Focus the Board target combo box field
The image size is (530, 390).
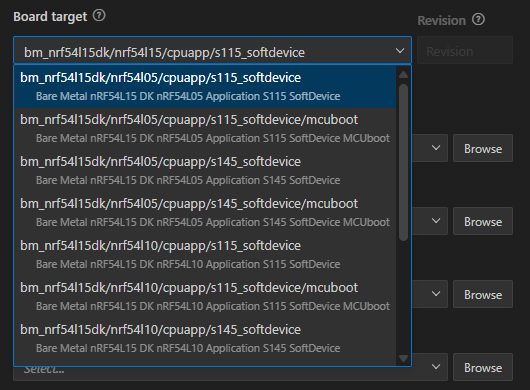tap(212, 50)
